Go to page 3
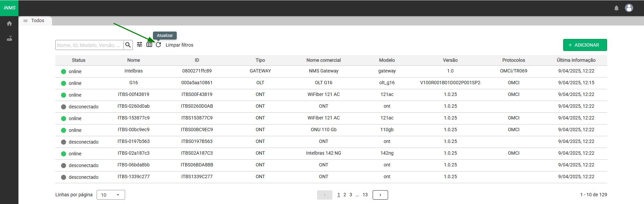The image size is (644, 204). click(x=351, y=195)
